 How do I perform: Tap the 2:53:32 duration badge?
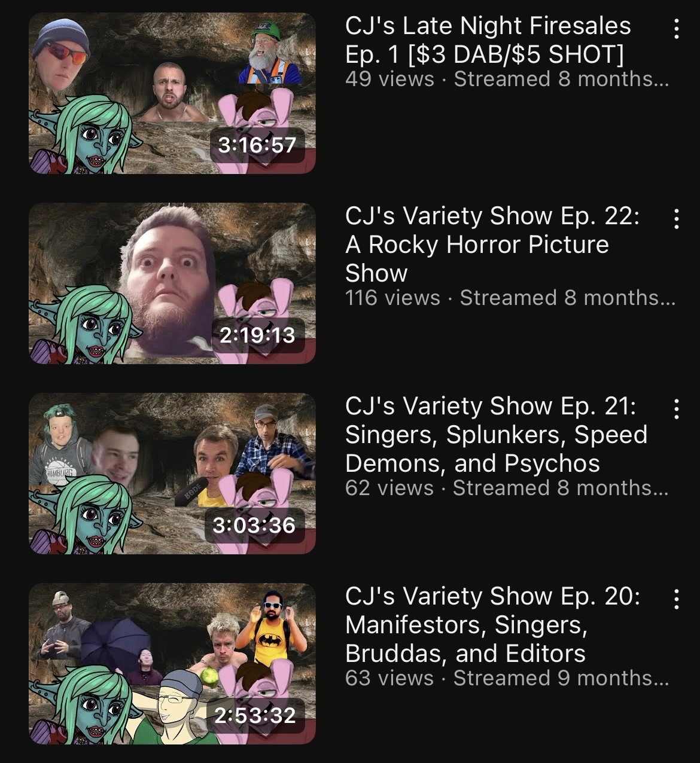pyautogui.click(x=255, y=715)
